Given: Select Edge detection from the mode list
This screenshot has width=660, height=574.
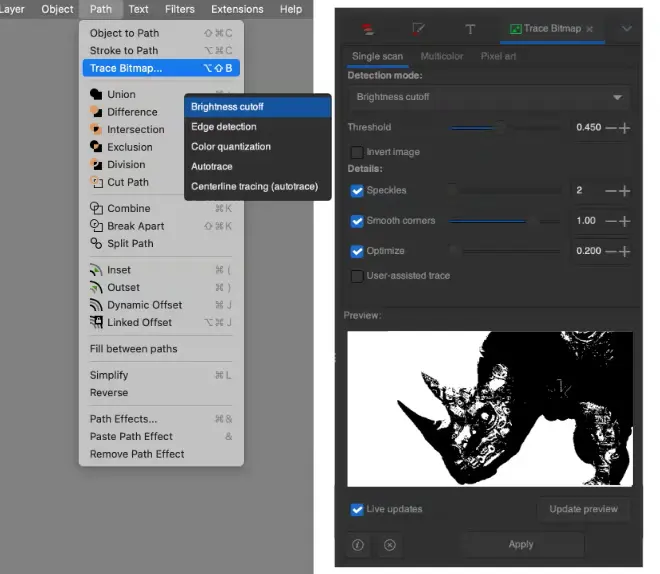Looking at the screenshot, I should point(224,127).
